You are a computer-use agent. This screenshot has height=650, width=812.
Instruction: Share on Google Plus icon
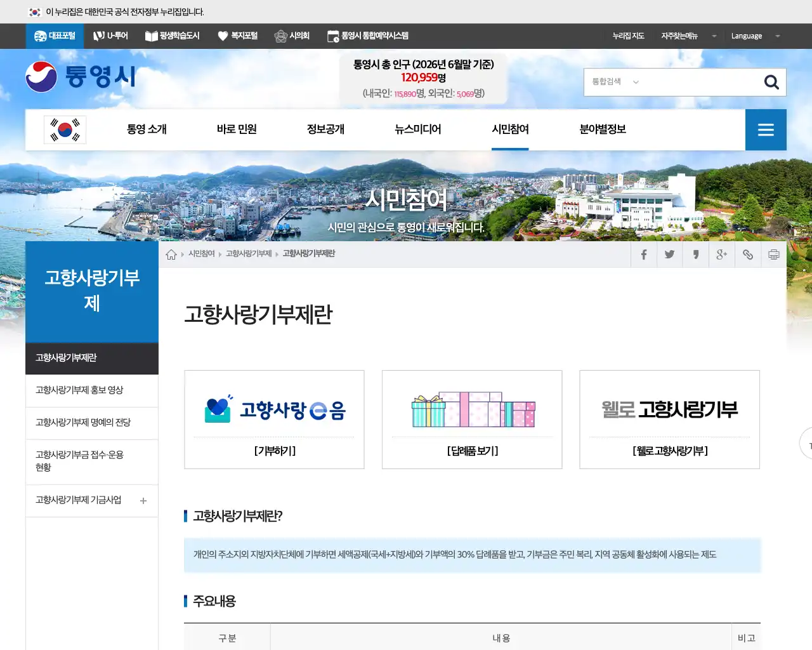click(721, 255)
